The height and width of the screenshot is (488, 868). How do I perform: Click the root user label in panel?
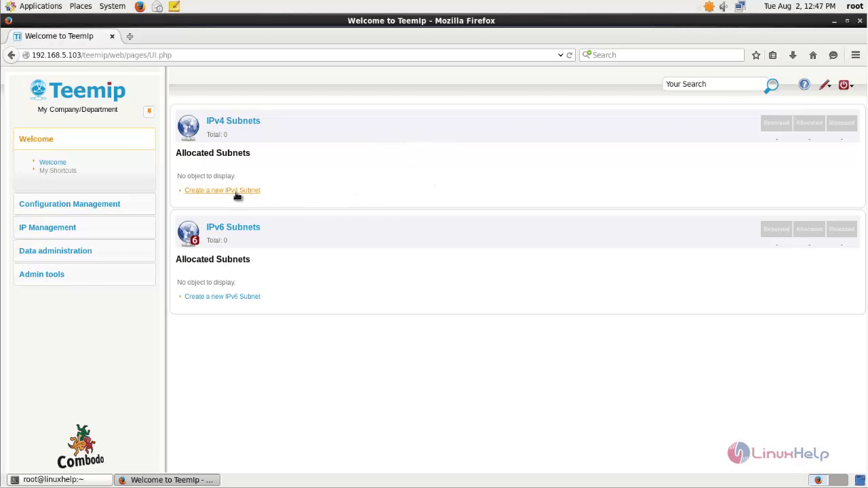coord(854,6)
